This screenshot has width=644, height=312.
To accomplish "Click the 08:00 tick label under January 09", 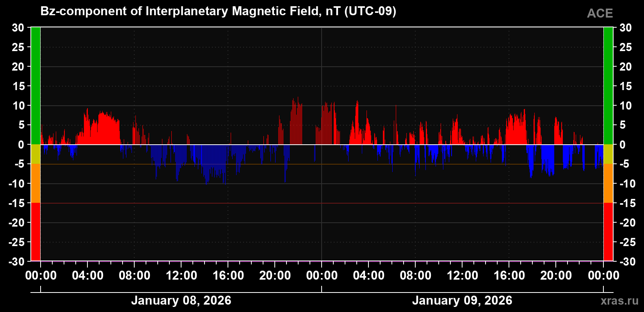I will [415, 276].
